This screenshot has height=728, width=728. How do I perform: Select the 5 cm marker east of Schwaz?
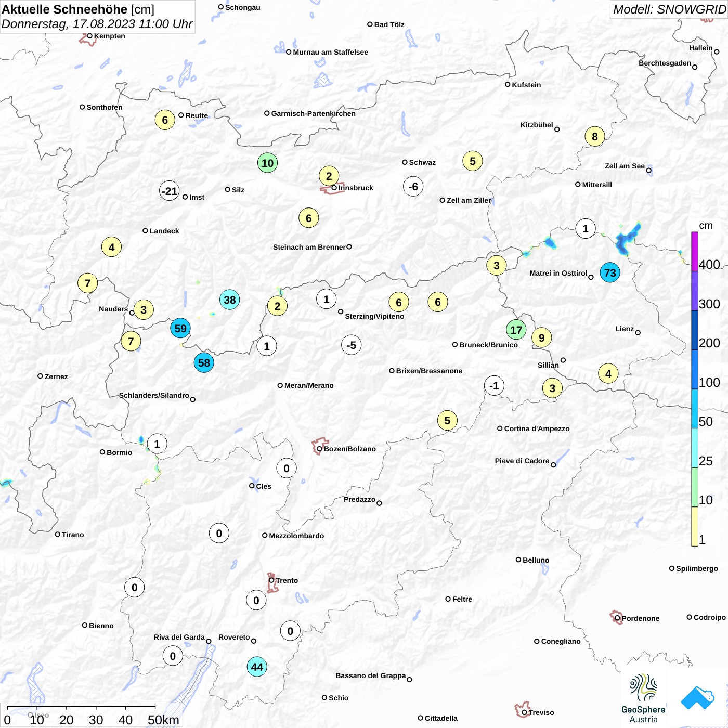(473, 161)
